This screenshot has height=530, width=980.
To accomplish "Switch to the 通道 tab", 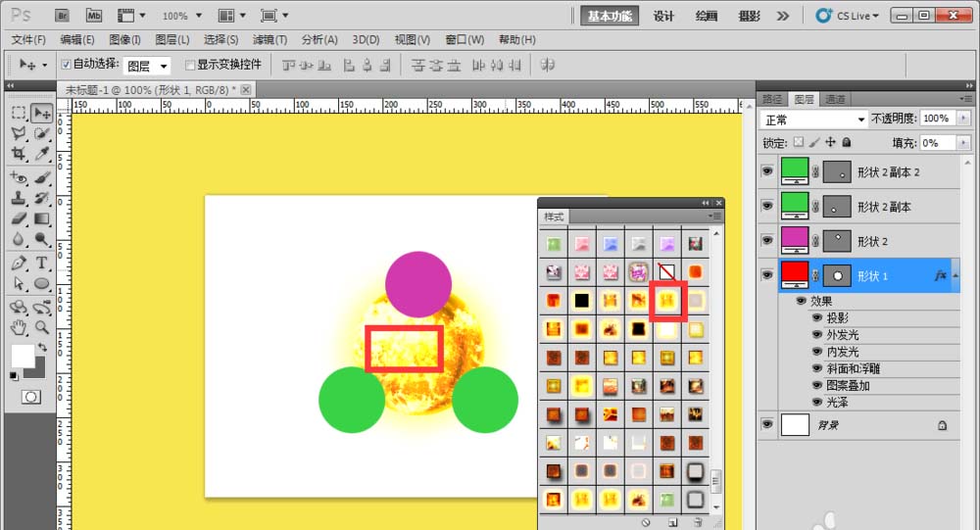I will coord(835,99).
